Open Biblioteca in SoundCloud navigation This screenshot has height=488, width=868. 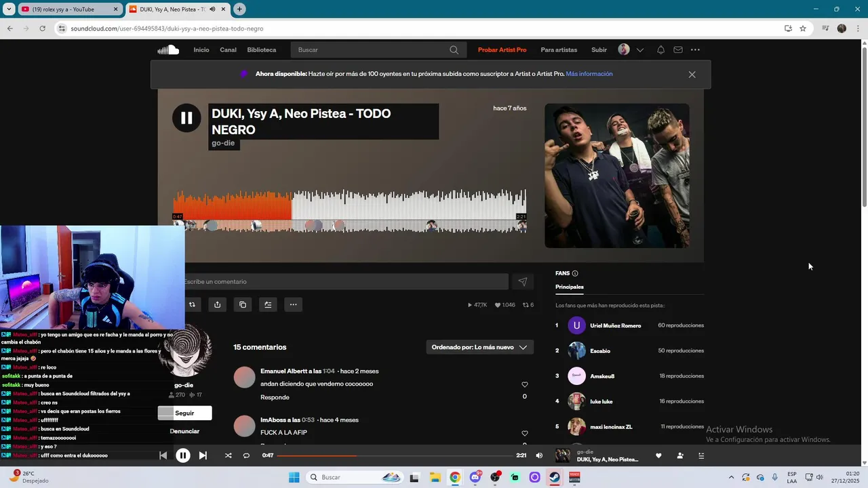point(262,49)
